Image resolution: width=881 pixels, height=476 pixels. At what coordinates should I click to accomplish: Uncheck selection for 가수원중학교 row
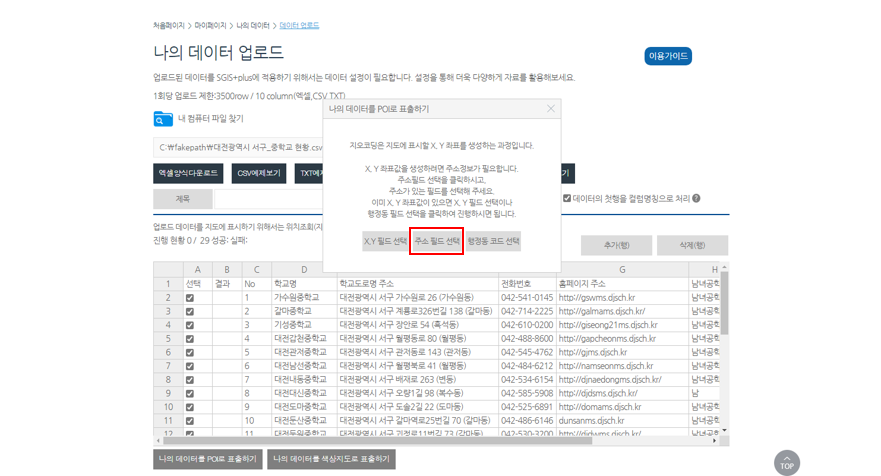pos(190,298)
